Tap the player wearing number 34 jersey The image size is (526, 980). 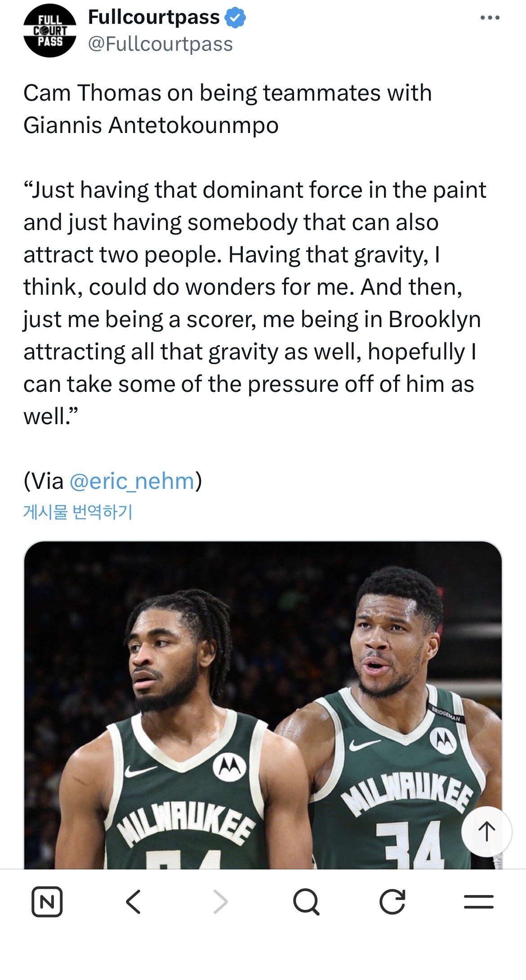pos(396,719)
